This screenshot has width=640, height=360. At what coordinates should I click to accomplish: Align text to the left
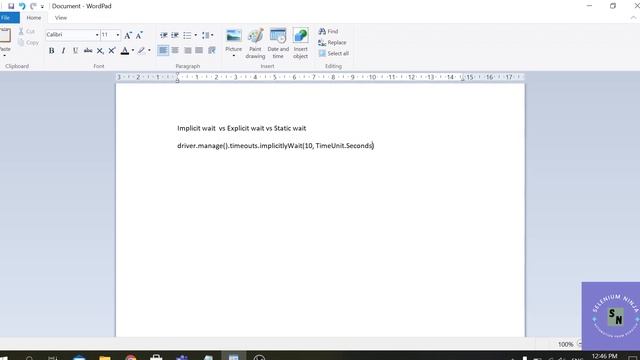click(x=163, y=50)
